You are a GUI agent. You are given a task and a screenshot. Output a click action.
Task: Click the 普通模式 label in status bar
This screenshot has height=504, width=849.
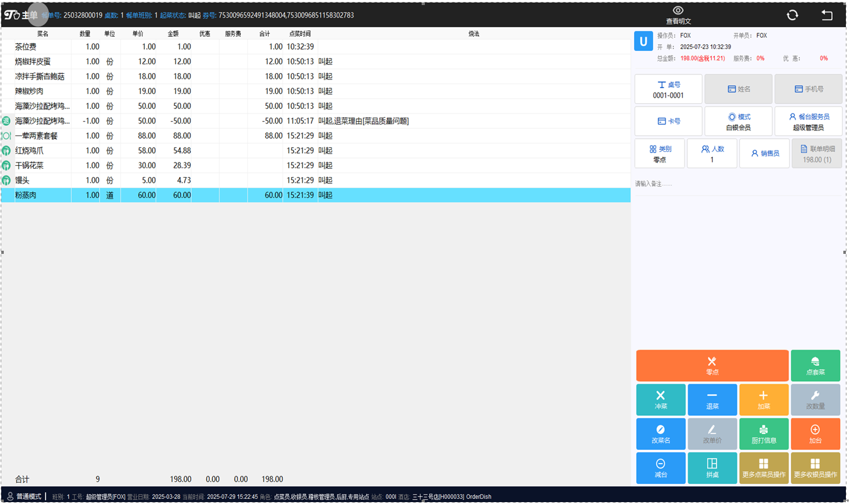(x=28, y=496)
